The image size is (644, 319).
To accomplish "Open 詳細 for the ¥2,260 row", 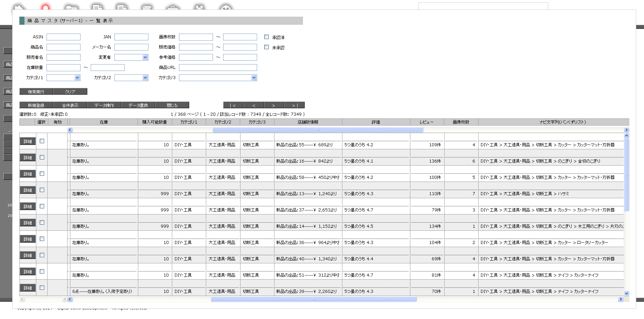I will (x=28, y=288).
